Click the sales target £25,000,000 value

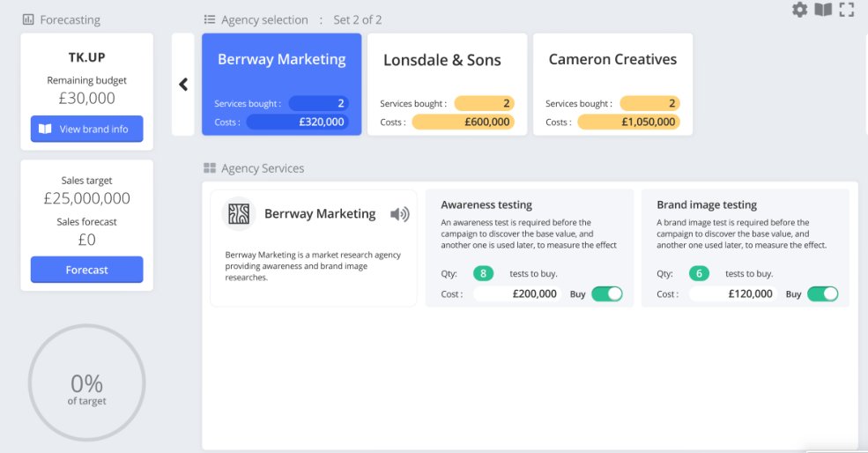pyautogui.click(x=87, y=198)
